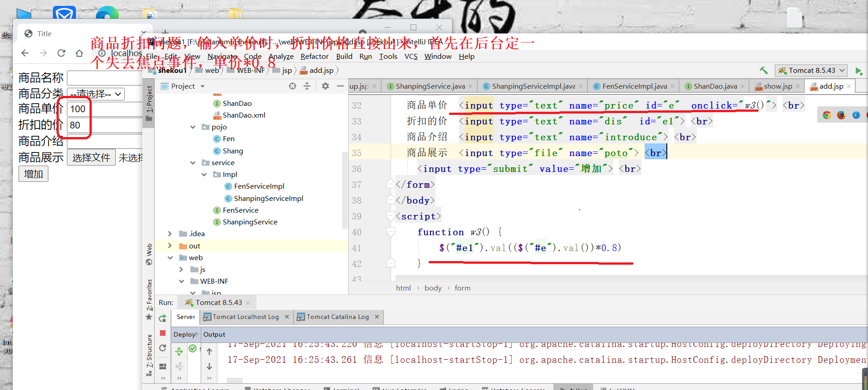
Task: Click the deploy all green arrows icon
Action: [x=179, y=351]
